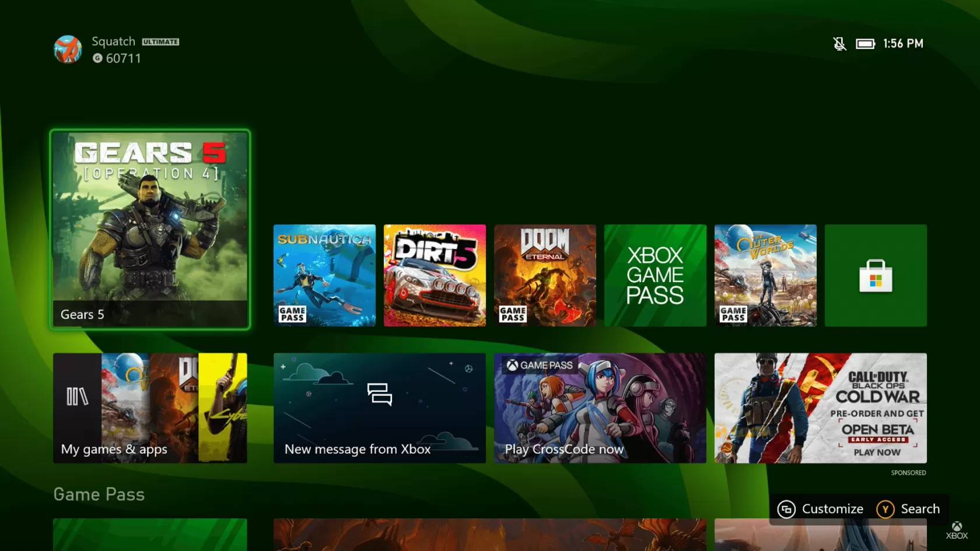
Task: Select the DOOM Eternal tile
Action: (545, 275)
